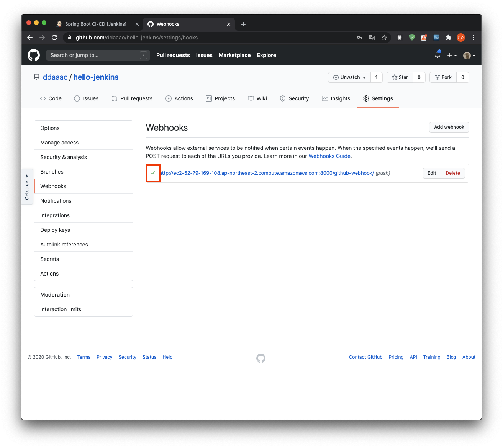Click the translate page icon
503x448 pixels.
point(372,38)
